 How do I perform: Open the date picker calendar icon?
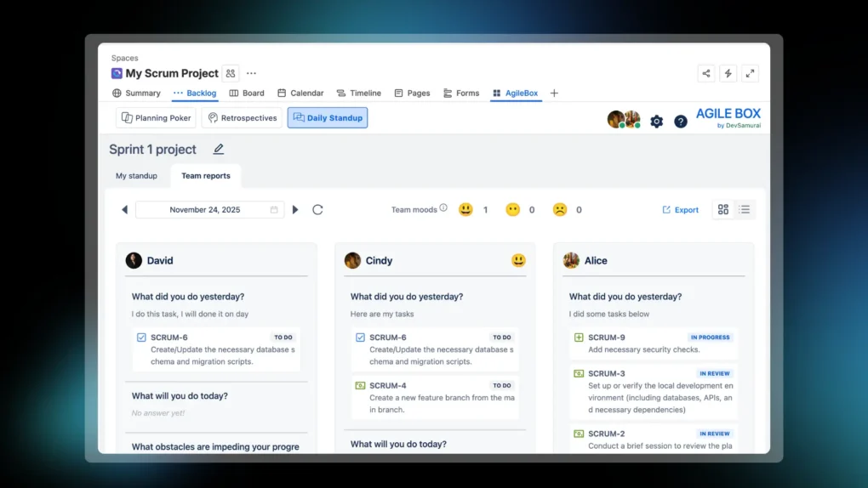(273, 210)
